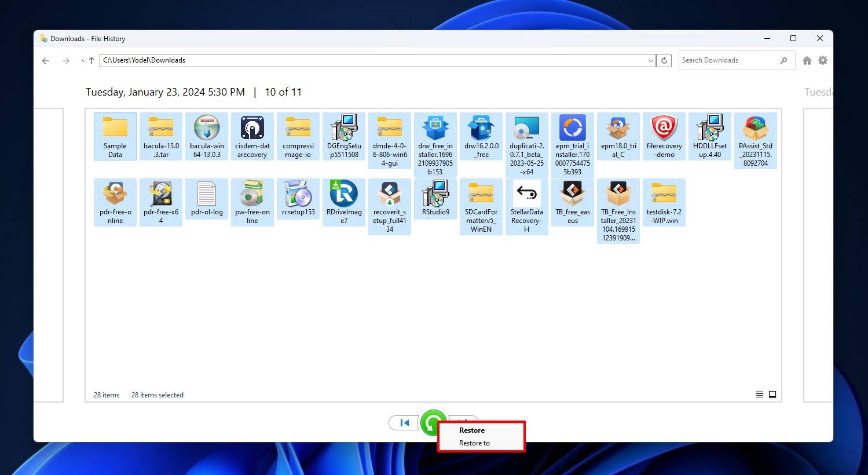Select the pw-free-online installer

coord(252,202)
